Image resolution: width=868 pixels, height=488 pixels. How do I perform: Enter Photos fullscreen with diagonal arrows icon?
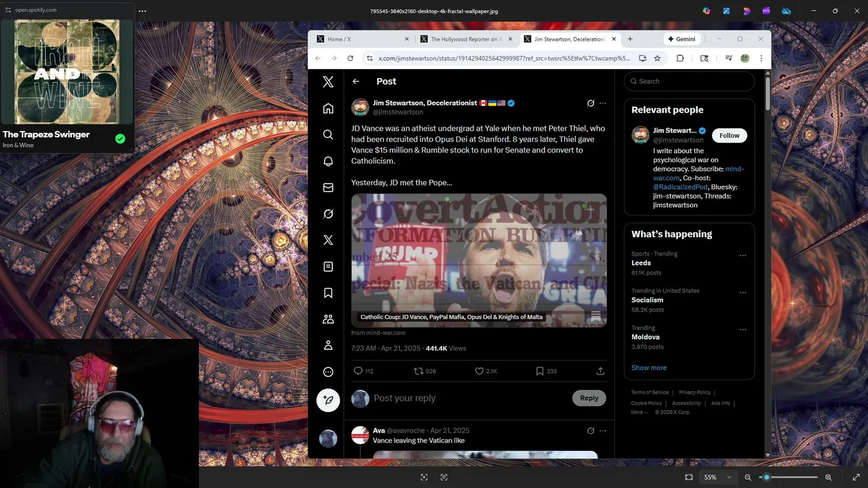coord(856,477)
